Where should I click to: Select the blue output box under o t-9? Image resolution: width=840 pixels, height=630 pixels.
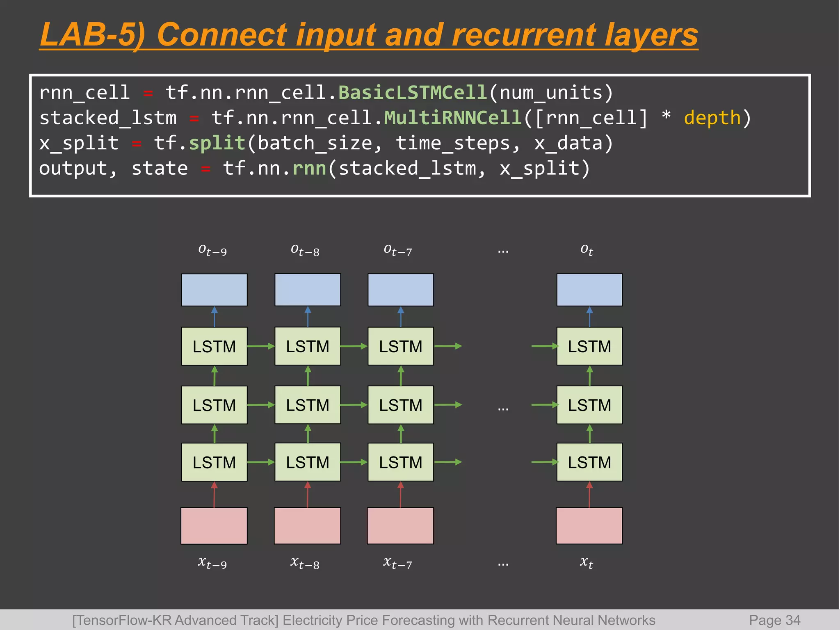tap(214, 290)
